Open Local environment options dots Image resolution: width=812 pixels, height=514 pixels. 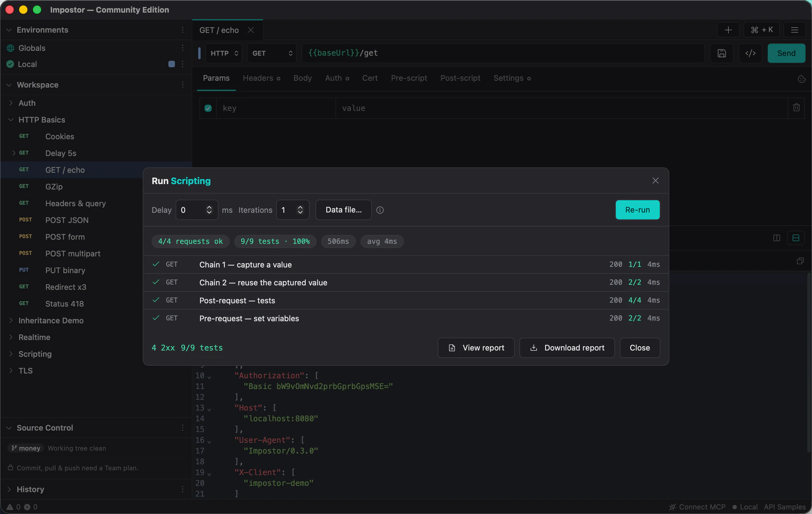coord(183,64)
